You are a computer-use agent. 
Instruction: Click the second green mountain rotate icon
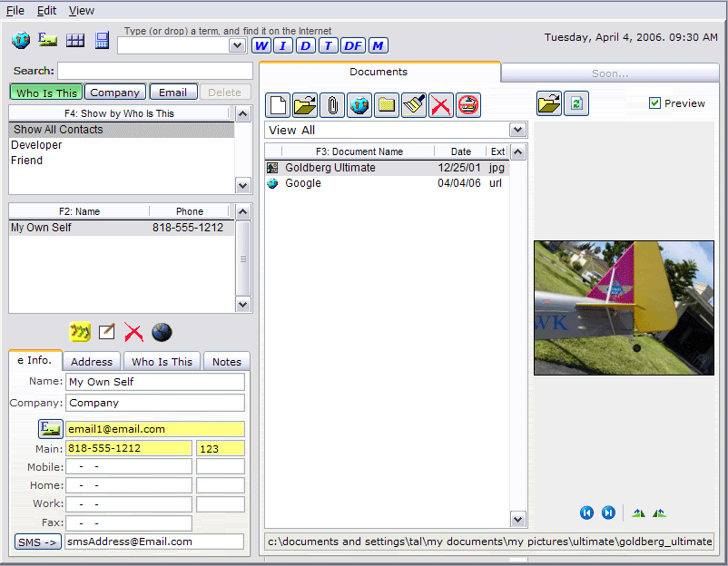(659, 513)
